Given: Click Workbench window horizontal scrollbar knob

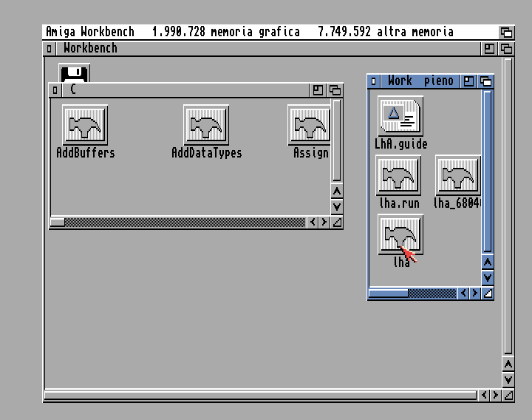Looking at the screenshot, I should (260, 395).
